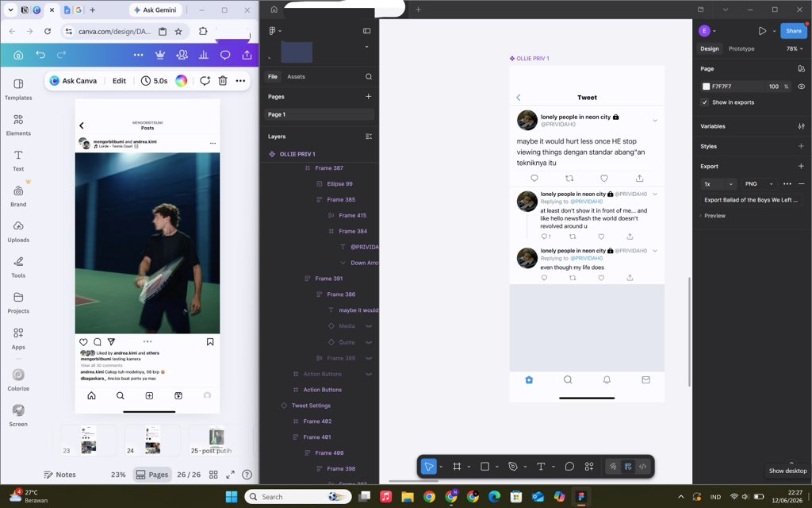Click Ask Gemini button in Chrome
The image size is (812, 508).
pos(155,10)
